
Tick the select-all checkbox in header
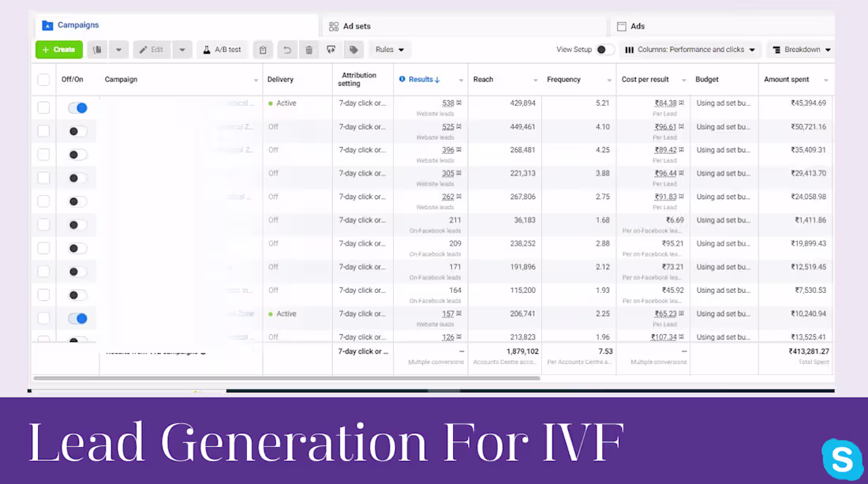pos(43,80)
